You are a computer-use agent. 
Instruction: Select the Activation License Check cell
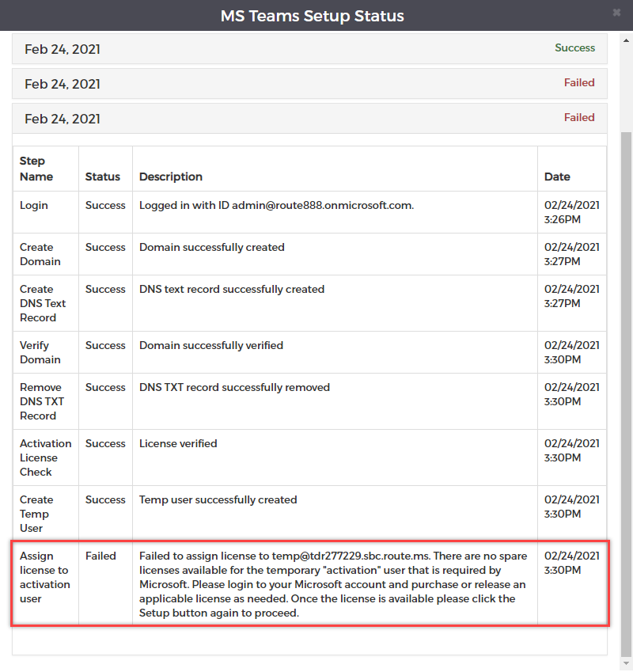46,457
